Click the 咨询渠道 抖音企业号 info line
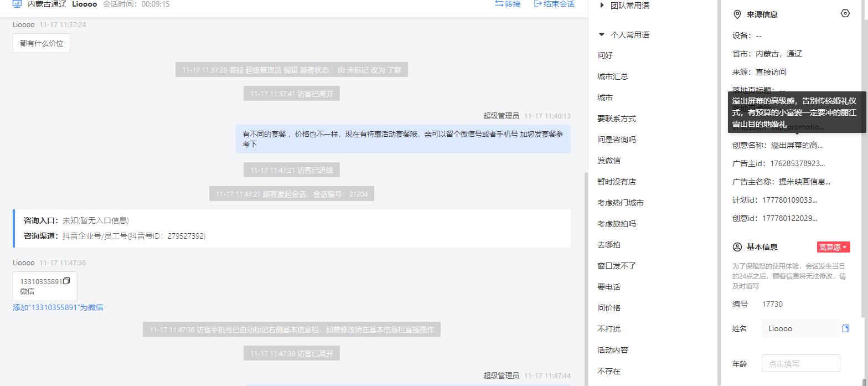Viewport: 868px width, 386px height. coord(115,236)
